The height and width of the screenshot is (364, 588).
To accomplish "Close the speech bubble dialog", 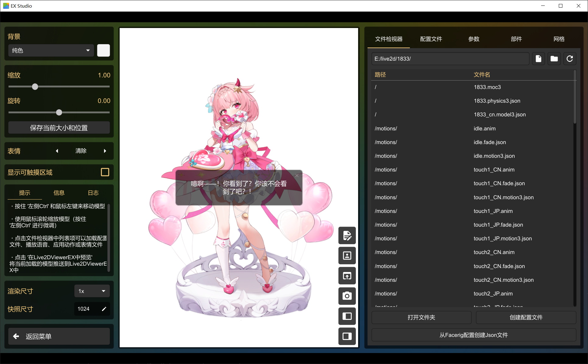I will point(297,175).
